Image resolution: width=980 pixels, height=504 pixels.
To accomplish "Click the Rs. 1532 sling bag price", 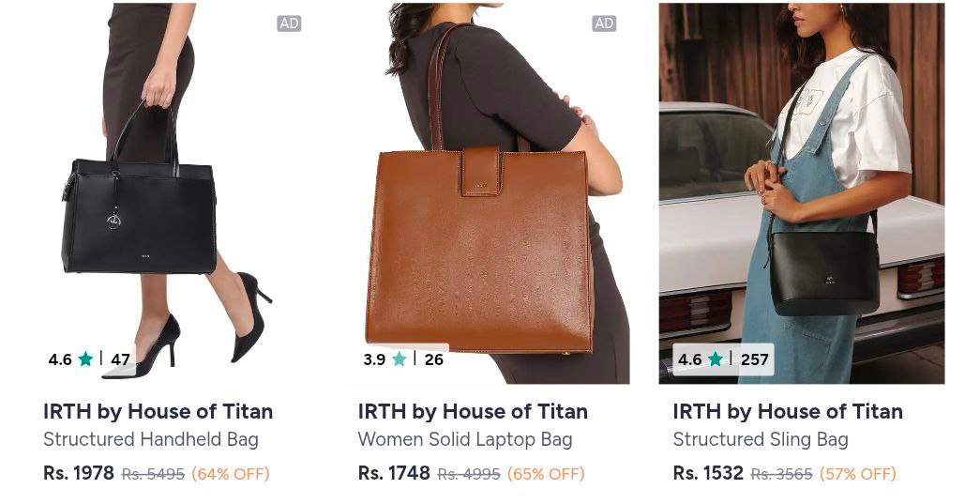I will [x=708, y=473].
